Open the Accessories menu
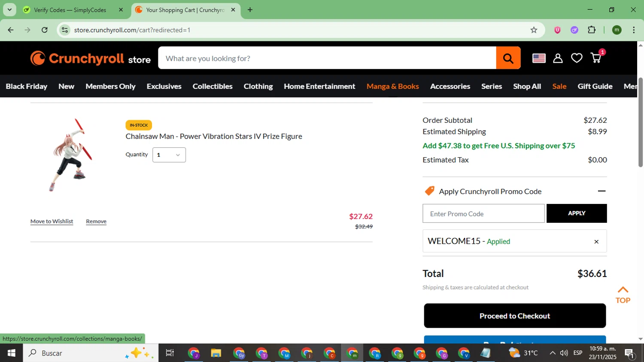Screen dimensions: 644x362 tap(450, 86)
